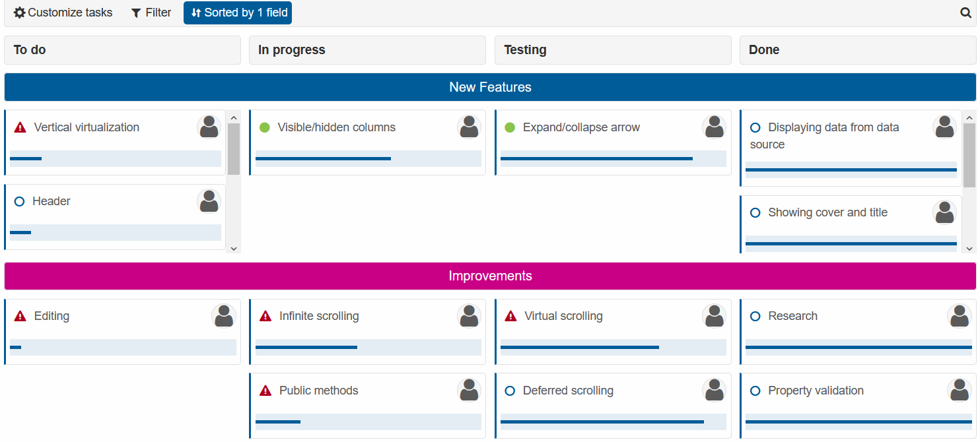Open the Filter options
Viewport: 980px width, 442px height.
151,13
